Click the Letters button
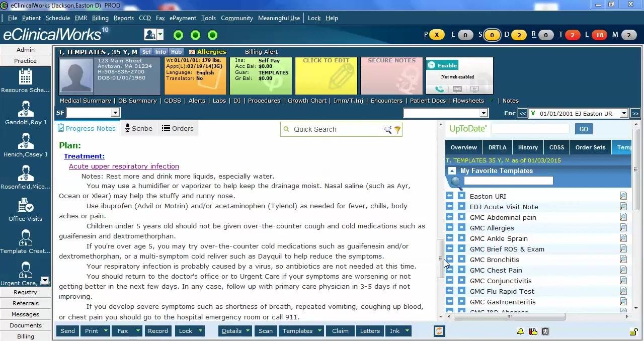 coord(370,331)
